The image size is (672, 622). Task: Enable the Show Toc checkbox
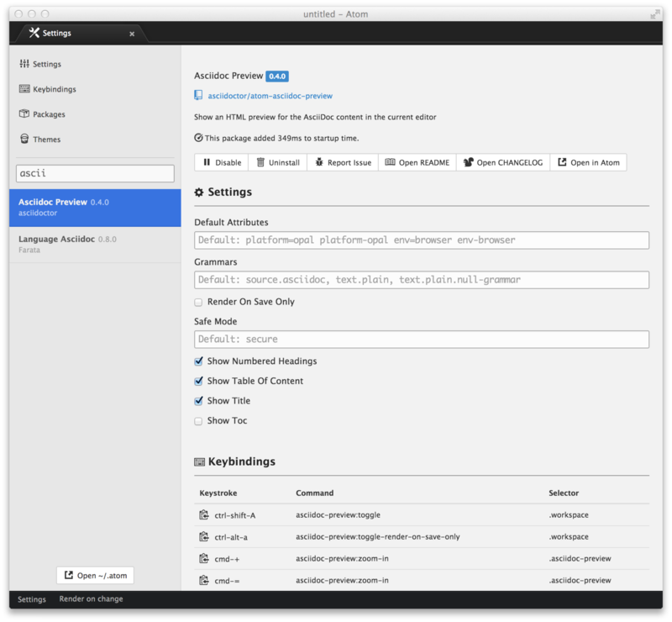point(198,421)
